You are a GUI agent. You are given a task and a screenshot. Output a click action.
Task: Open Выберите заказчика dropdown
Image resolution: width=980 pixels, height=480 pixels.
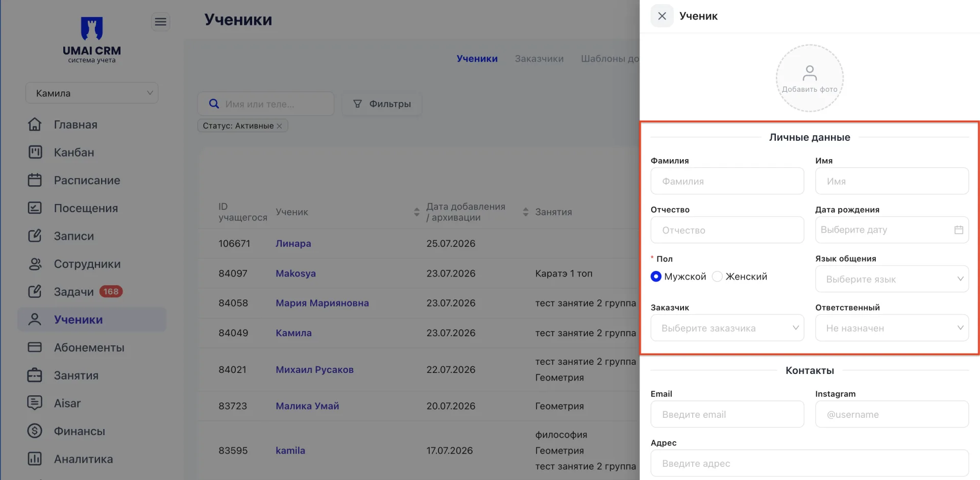[727, 328]
